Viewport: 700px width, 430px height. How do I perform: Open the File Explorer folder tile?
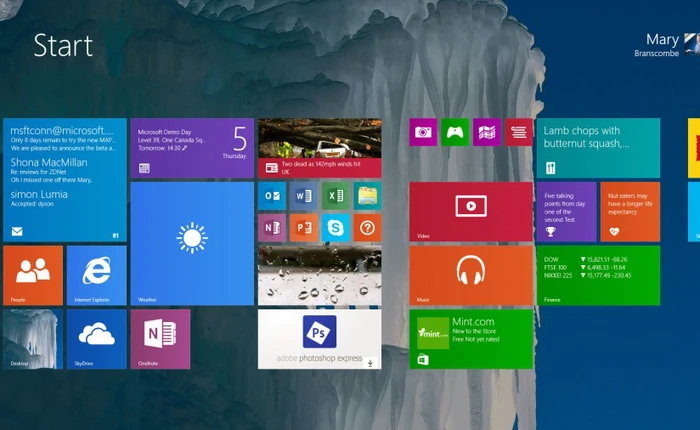coord(367,196)
